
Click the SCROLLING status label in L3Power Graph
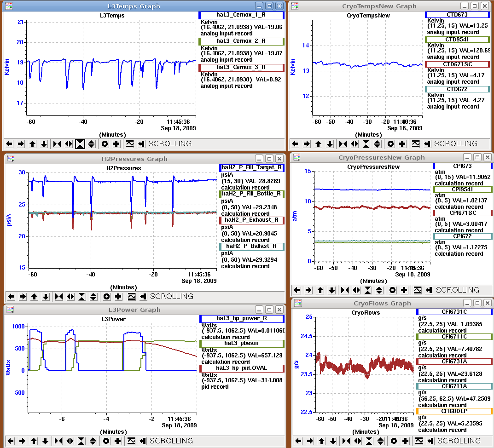(171, 441)
